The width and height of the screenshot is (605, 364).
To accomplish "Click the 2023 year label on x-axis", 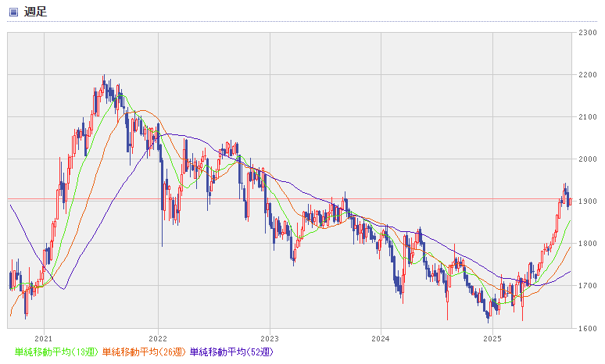I will click(269, 339).
